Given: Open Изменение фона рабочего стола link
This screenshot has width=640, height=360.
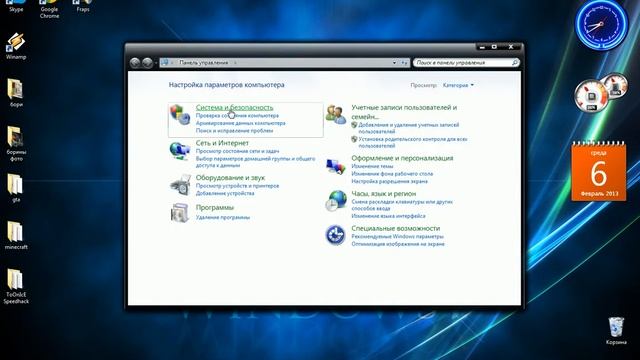Looking at the screenshot, I should click(x=392, y=173).
